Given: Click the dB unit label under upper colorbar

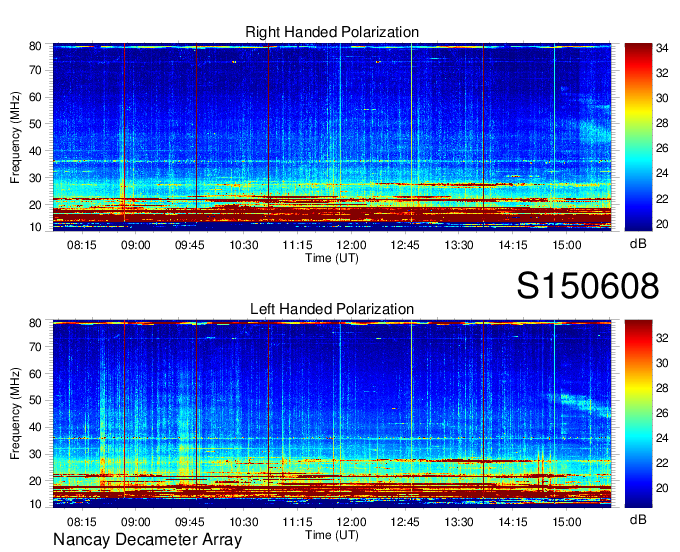Looking at the screenshot, I should [x=638, y=244].
